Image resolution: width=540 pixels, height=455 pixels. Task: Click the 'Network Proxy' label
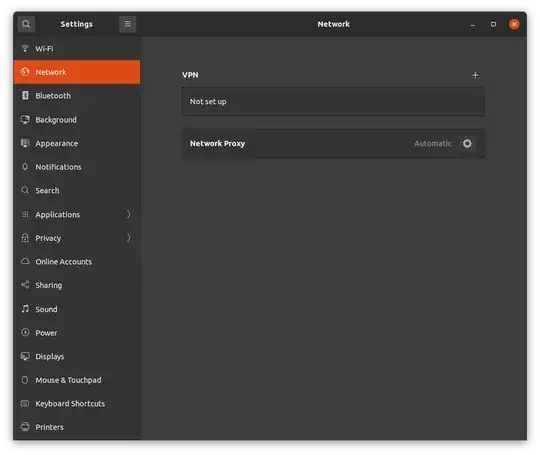pos(217,143)
